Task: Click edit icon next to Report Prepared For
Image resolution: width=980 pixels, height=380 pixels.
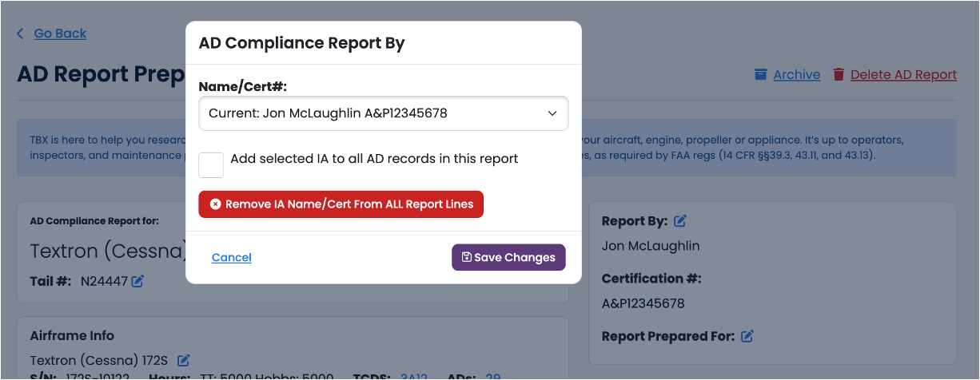Action: (747, 336)
